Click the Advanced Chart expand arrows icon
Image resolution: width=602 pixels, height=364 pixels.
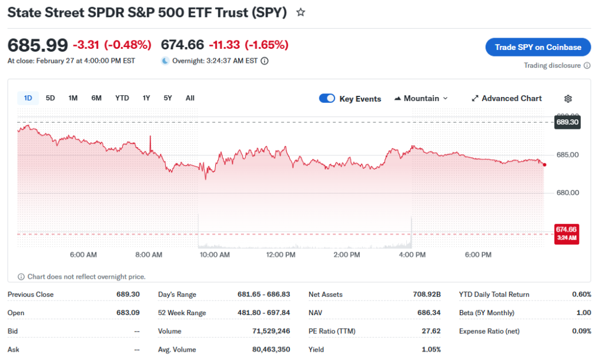coord(475,99)
